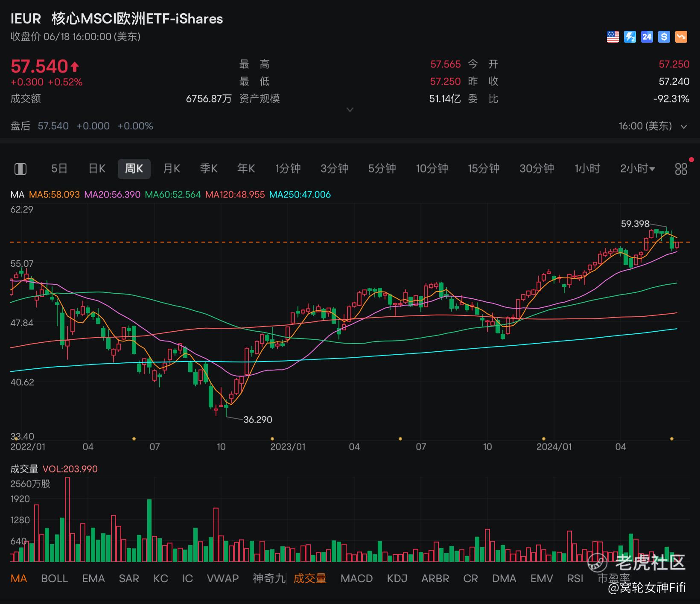Select the 30分钟 interval
This screenshot has width=700, height=604.
537,169
